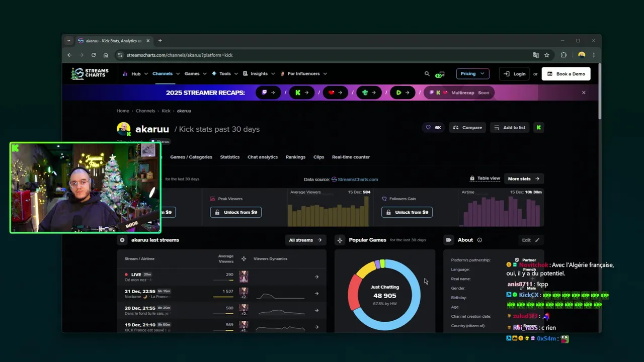The width and height of the screenshot is (644, 362).
Task: Click the StreamsCharts.com data source link
Action: tap(355, 179)
